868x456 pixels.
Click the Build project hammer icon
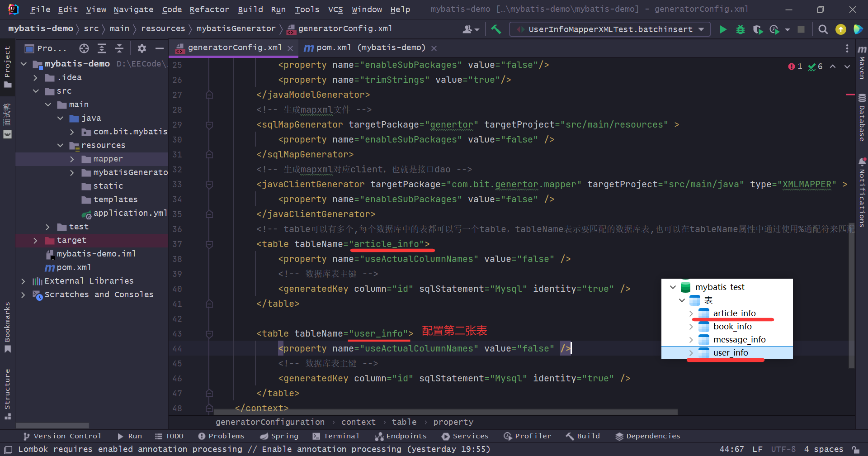tap(496, 29)
